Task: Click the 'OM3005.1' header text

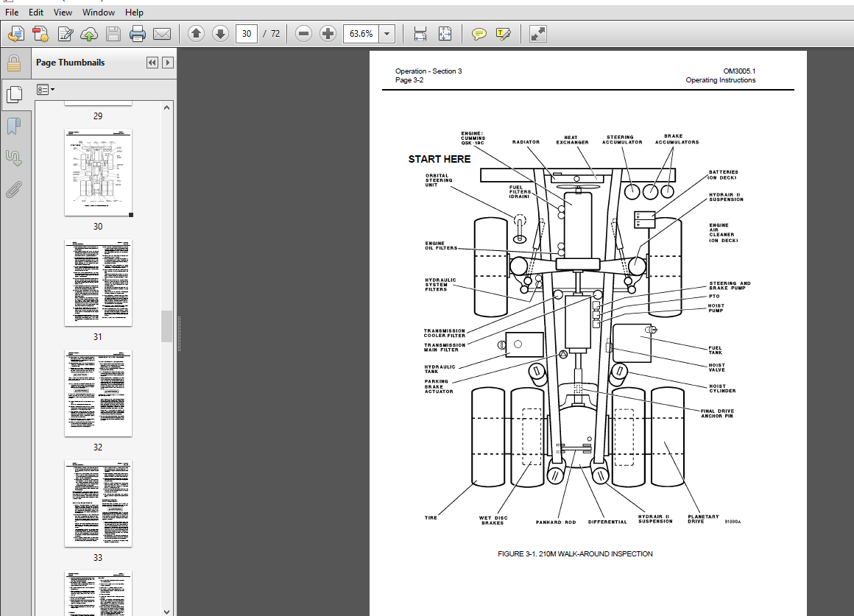Action: click(x=739, y=71)
